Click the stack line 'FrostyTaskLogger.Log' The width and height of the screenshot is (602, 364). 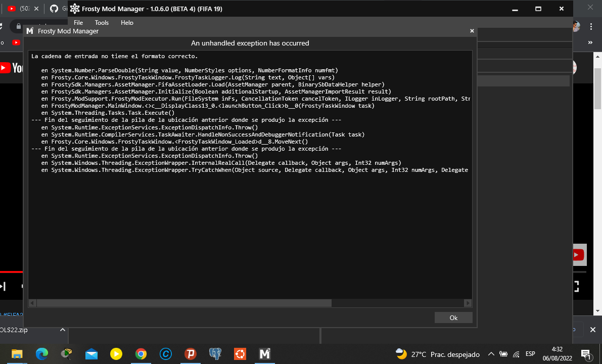pyautogui.click(x=188, y=77)
